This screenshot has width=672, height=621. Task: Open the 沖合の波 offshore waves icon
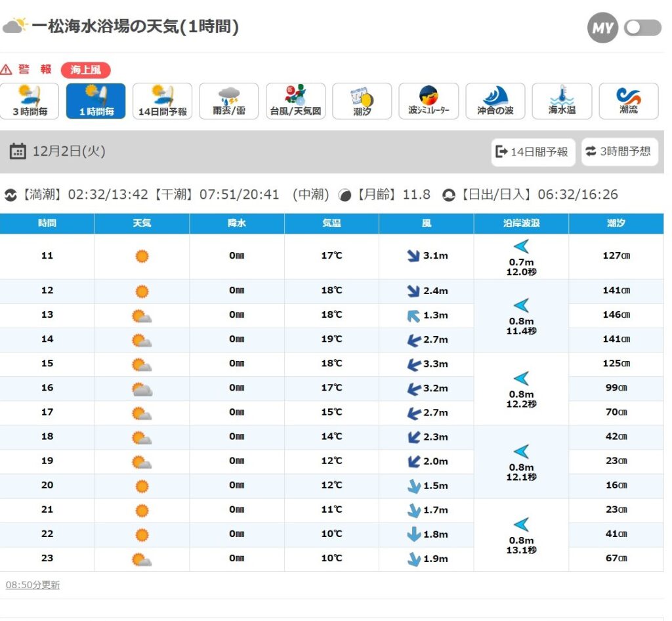pyautogui.click(x=495, y=101)
